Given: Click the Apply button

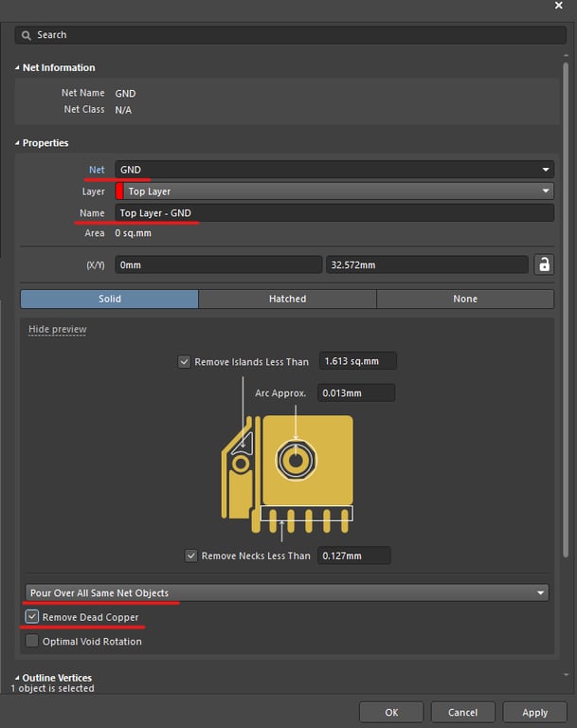Looking at the screenshot, I should 534,712.
